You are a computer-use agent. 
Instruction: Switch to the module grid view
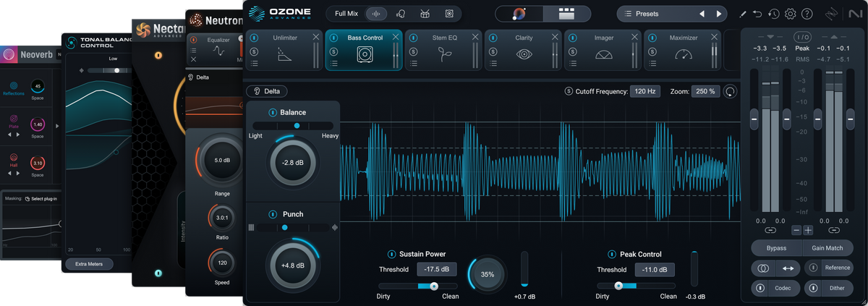coord(566,14)
